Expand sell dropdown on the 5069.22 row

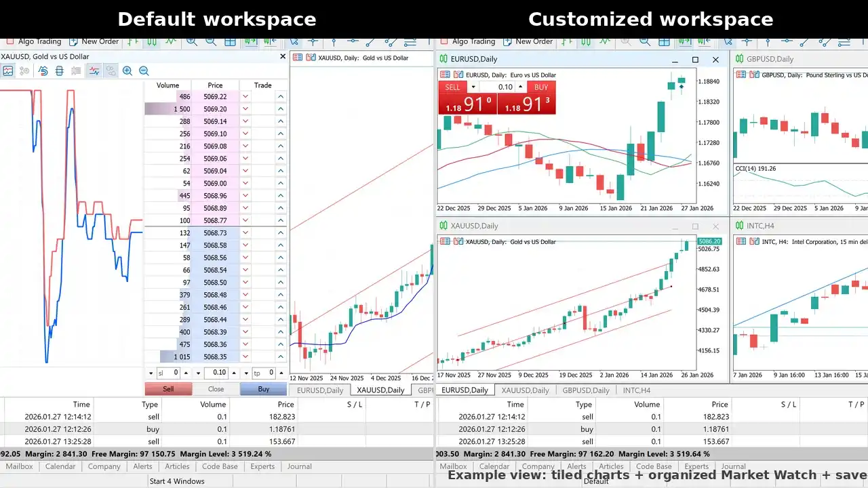[245, 97]
